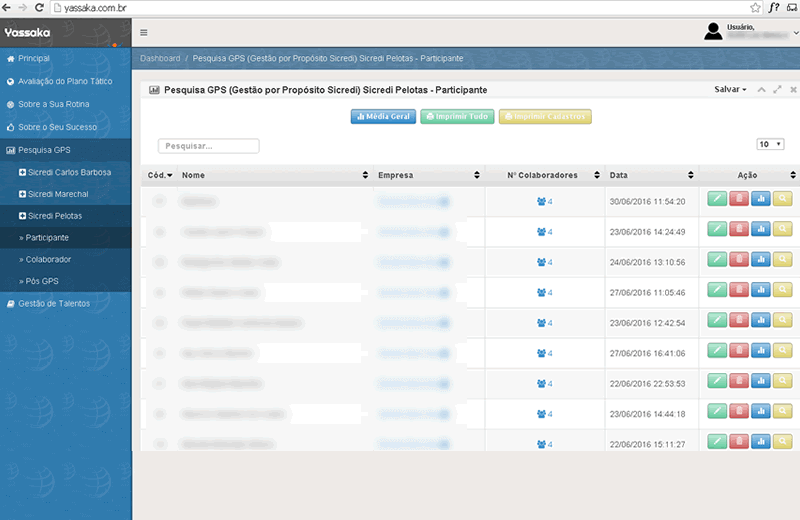Collapse panel with the up chevron
Screen dimensions: 800x520
pos(761,90)
